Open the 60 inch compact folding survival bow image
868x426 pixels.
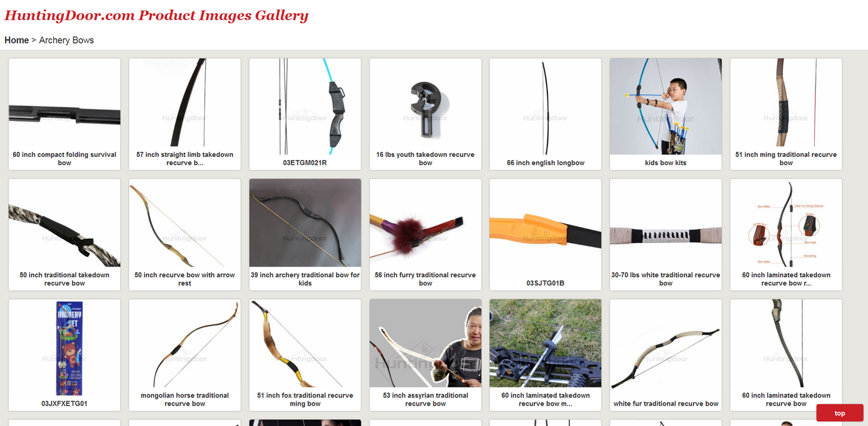coord(64,107)
